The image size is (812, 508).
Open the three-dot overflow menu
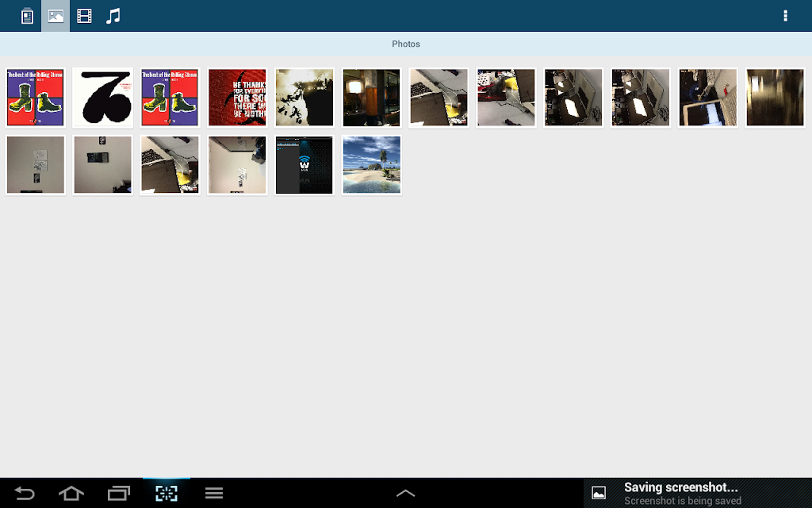pos(785,16)
